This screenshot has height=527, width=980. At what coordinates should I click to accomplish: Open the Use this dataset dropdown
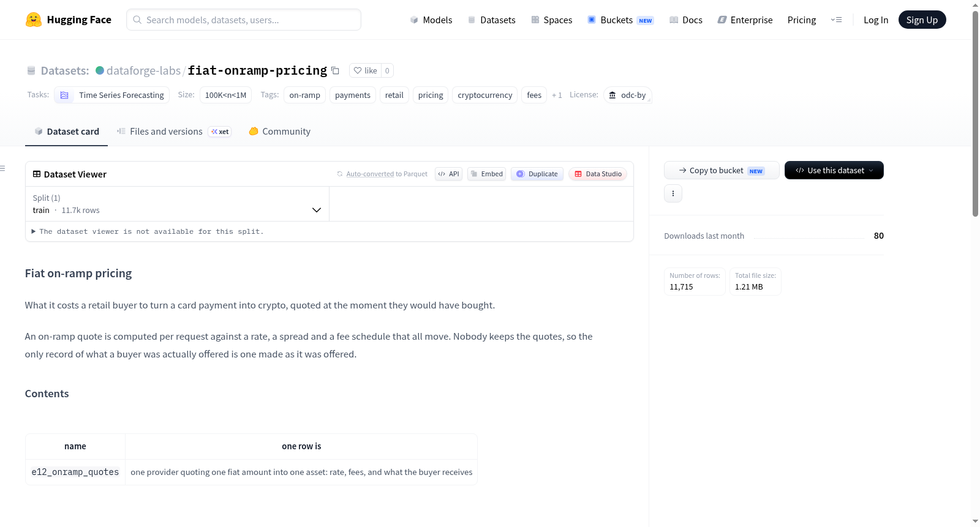[x=834, y=170]
